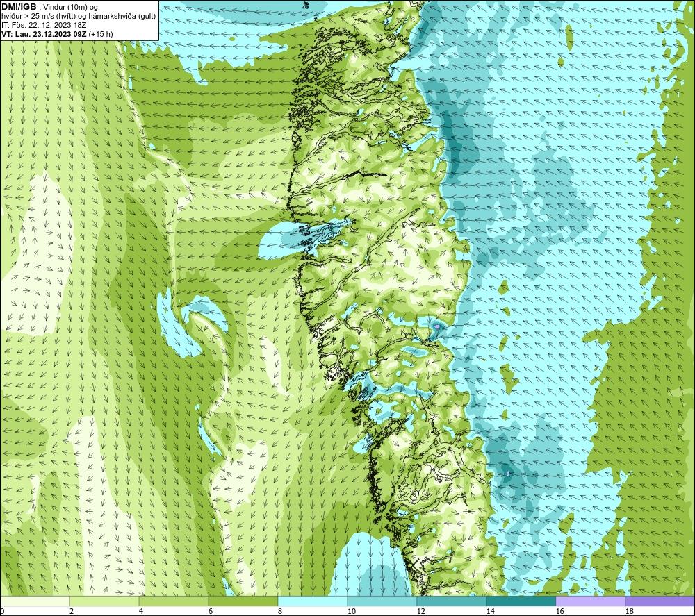Screen dimensions: 695x616
Task: Click the 4–6 m/s green swatch
Action: pyautogui.click(x=174, y=601)
